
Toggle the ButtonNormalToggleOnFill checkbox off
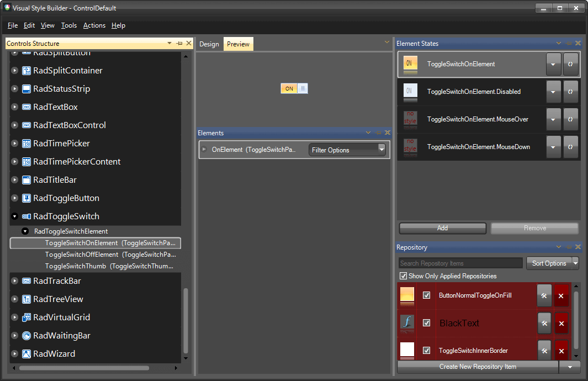(x=426, y=295)
